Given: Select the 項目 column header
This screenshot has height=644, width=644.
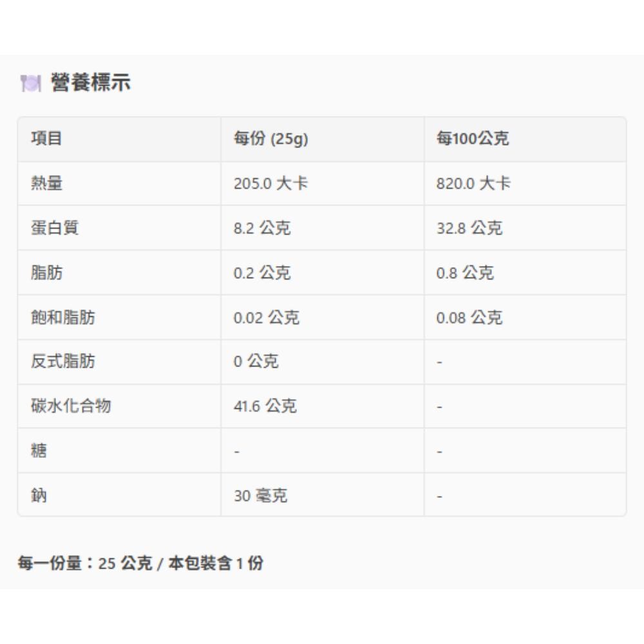Looking at the screenshot, I should (46, 138).
